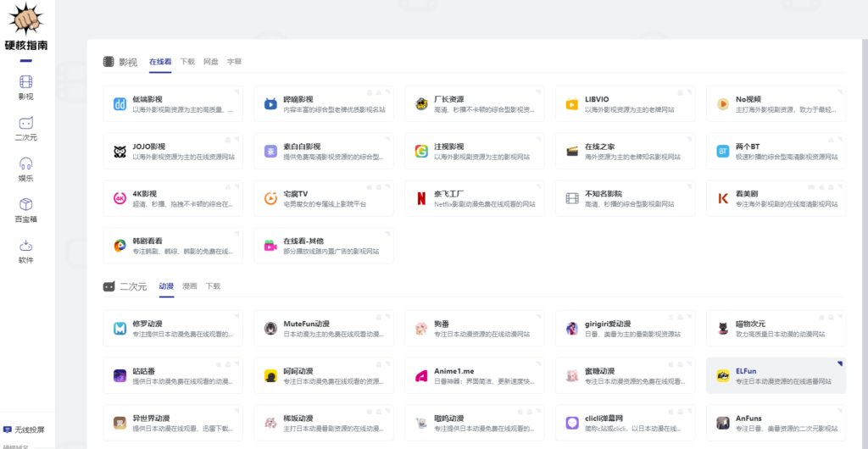
Task: Open the 咕咕番 site title
Action: click(144, 371)
